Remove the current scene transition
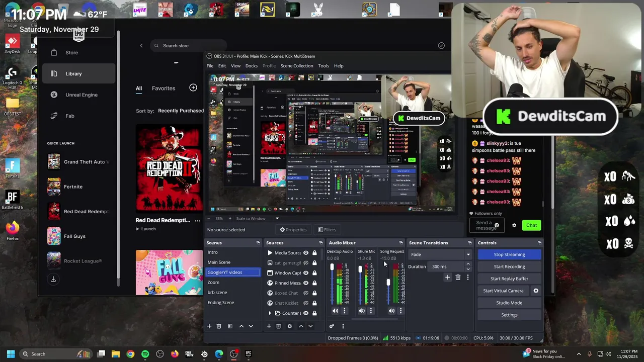Screen dimensions: 644x362 pyautogui.click(x=458, y=278)
